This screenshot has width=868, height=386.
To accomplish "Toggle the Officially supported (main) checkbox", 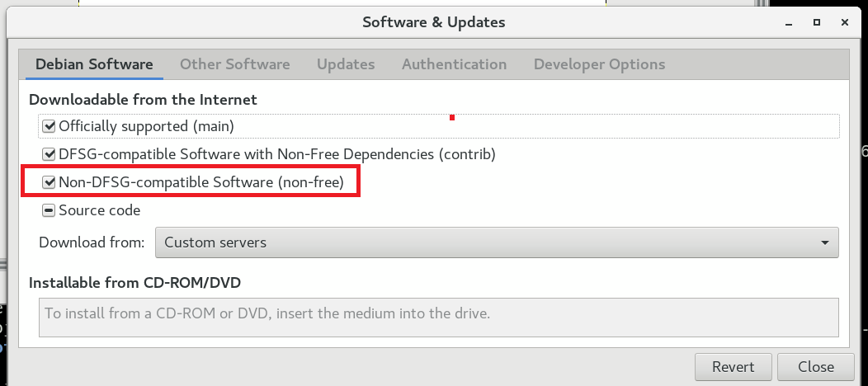I will pyautogui.click(x=49, y=126).
